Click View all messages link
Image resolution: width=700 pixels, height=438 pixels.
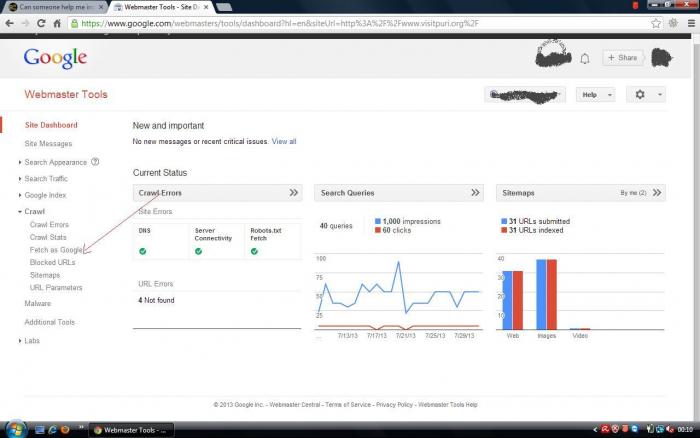tap(284, 142)
